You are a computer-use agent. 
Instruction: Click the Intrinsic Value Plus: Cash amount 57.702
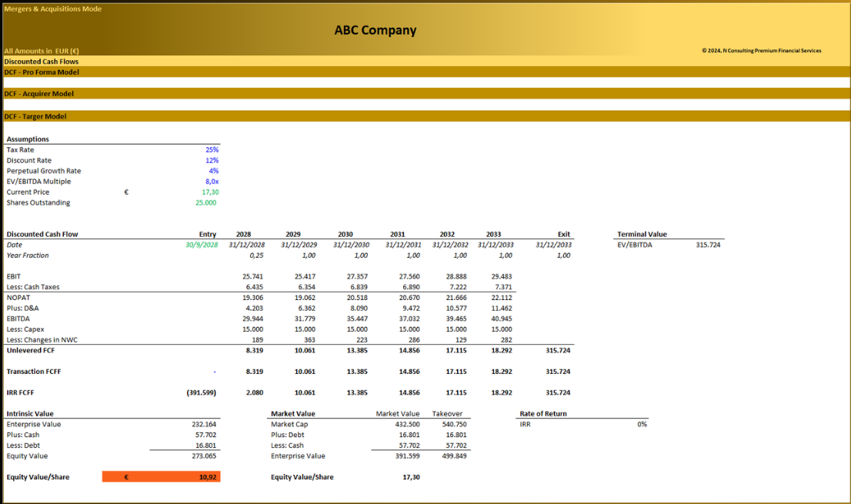click(x=205, y=435)
